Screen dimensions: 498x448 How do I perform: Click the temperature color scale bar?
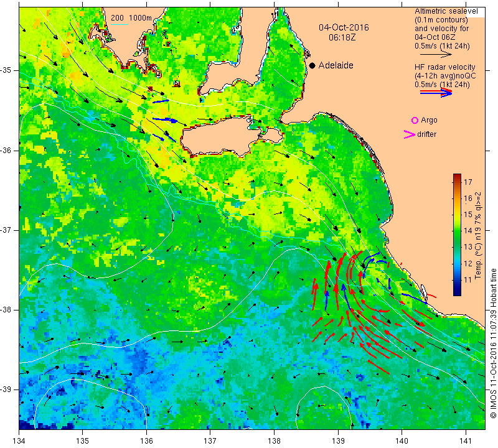(x=457, y=235)
